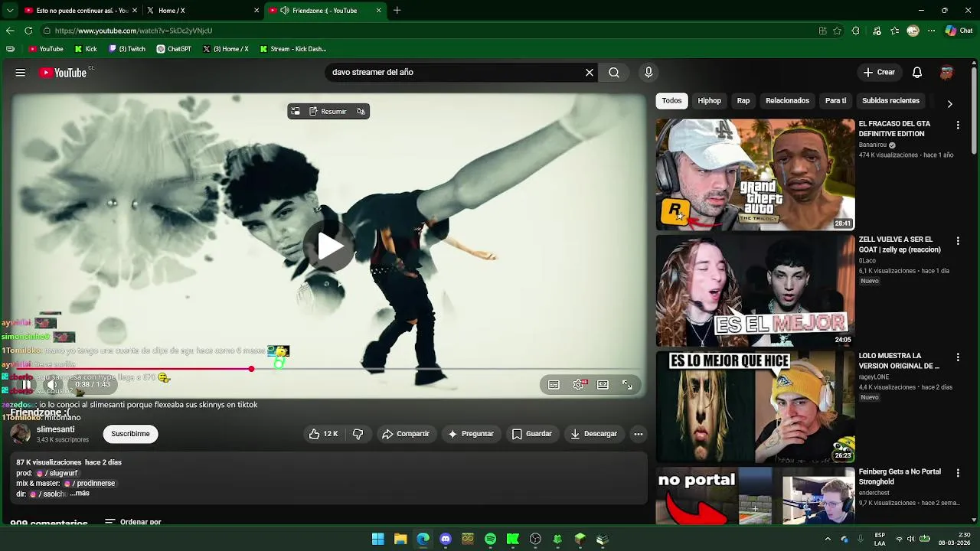Go back with the browser back arrow
The width and height of the screenshot is (980, 551).
[10, 31]
